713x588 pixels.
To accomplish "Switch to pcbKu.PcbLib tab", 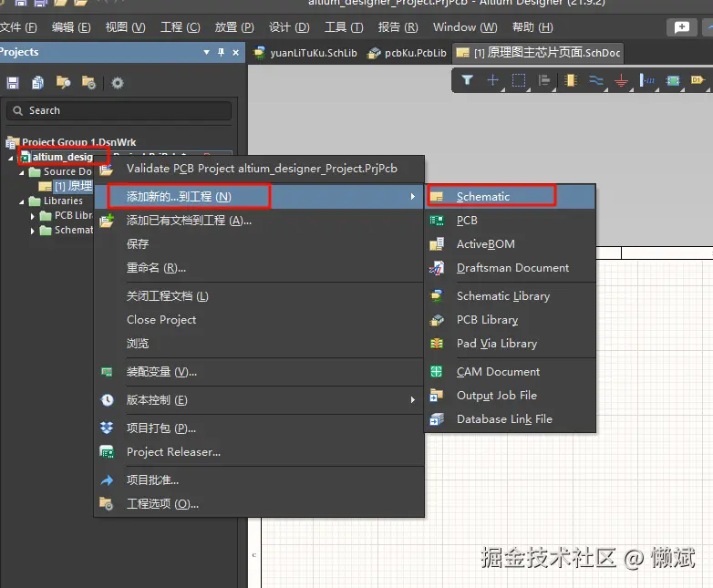I will click(x=407, y=53).
